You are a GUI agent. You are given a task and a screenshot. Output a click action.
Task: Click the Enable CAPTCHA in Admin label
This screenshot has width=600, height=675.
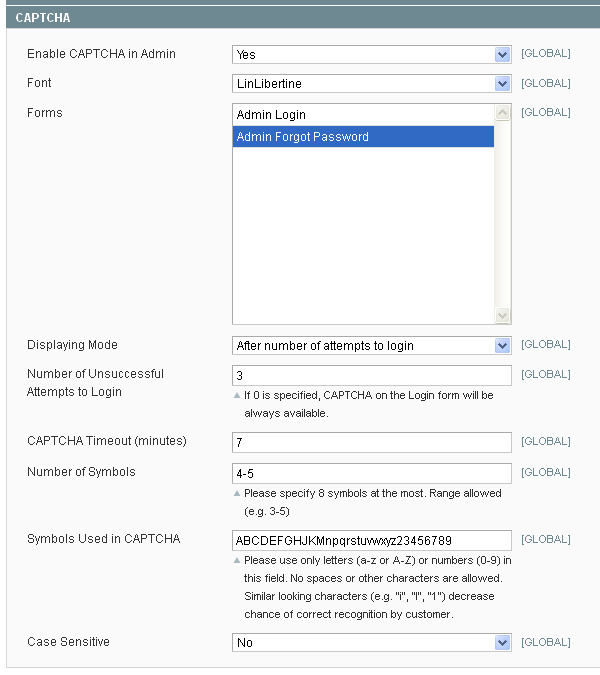pyautogui.click(x=101, y=53)
